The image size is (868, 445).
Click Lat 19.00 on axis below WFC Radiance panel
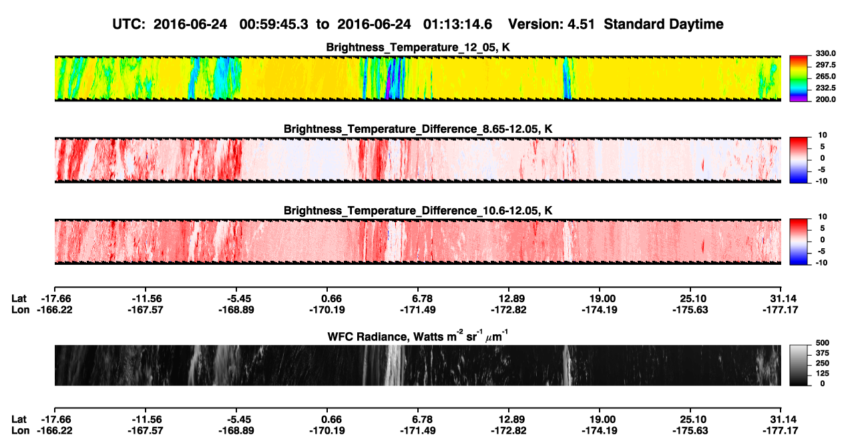coord(600,419)
